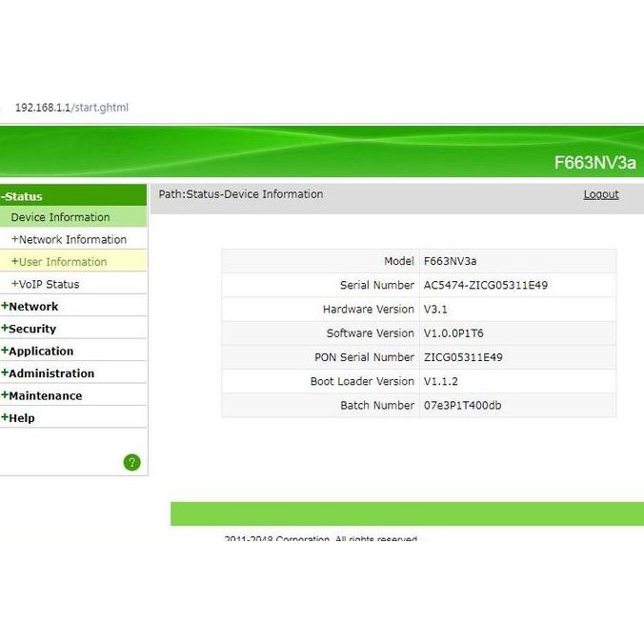Click the 192.168.1.1/start.ghtml address
The height and width of the screenshot is (644, 644).
[x=71, y=108]
